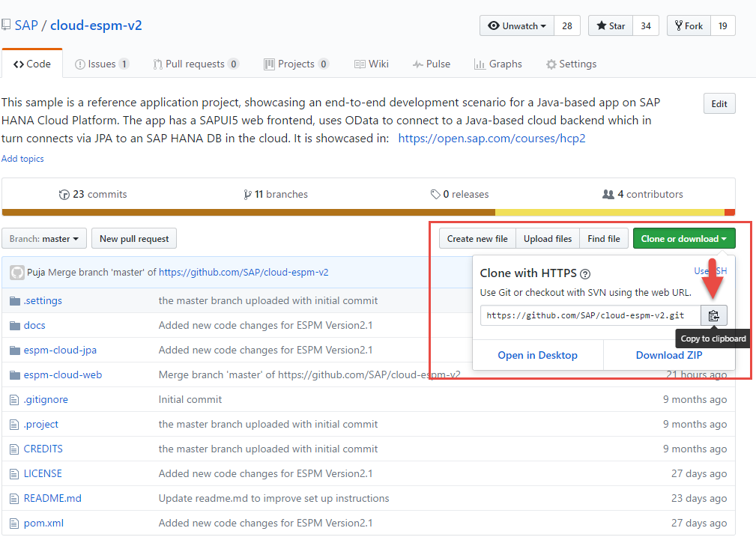Click the copy to clipboard icon button

(713, 316)
